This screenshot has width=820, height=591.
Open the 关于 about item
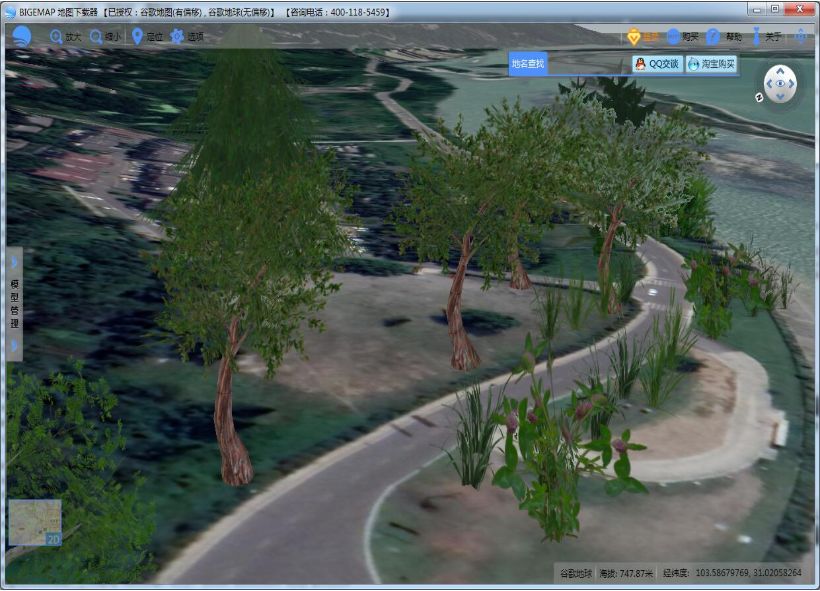(766, 37)
